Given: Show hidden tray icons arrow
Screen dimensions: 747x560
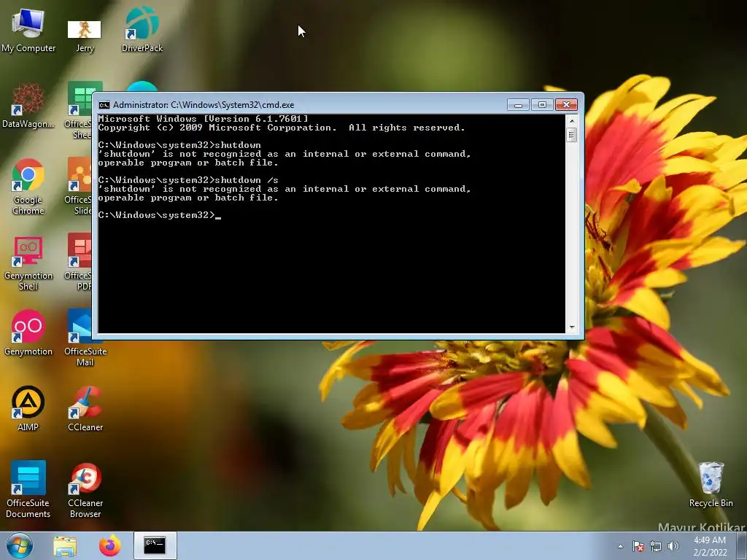Looking at the screenshot, I should (620, 546).
